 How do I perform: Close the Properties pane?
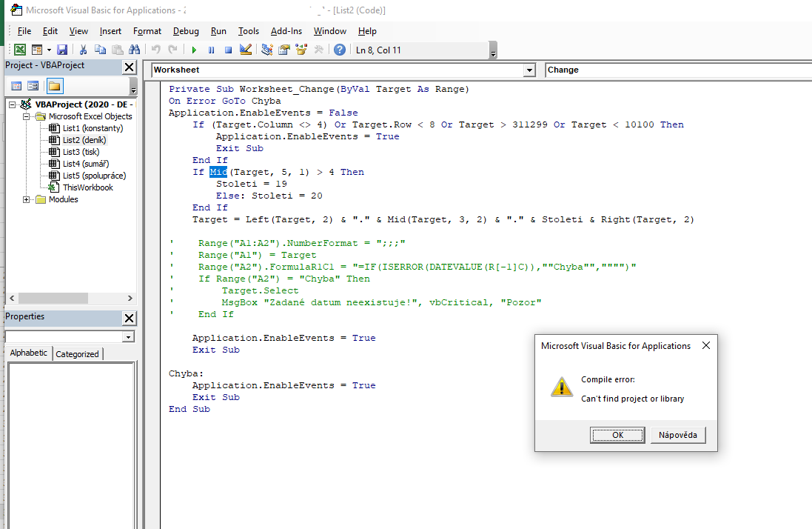click(x=129, y=318)
